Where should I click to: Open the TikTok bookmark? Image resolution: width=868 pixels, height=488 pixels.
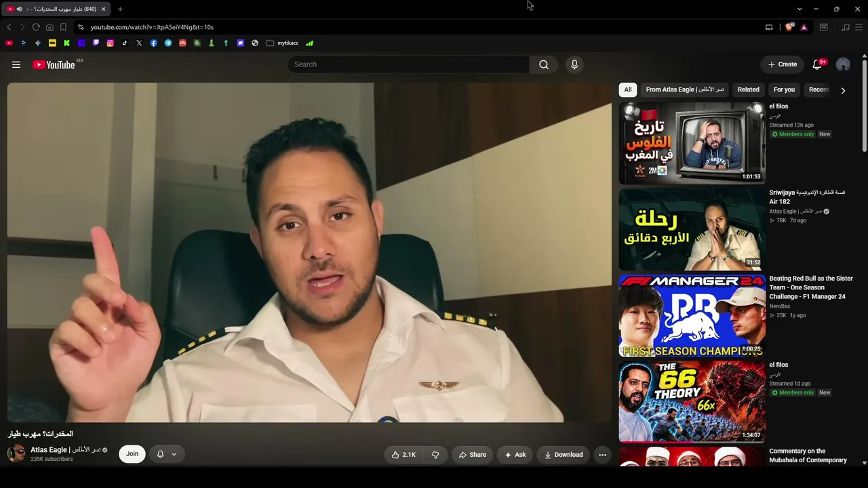click(125, 43)
